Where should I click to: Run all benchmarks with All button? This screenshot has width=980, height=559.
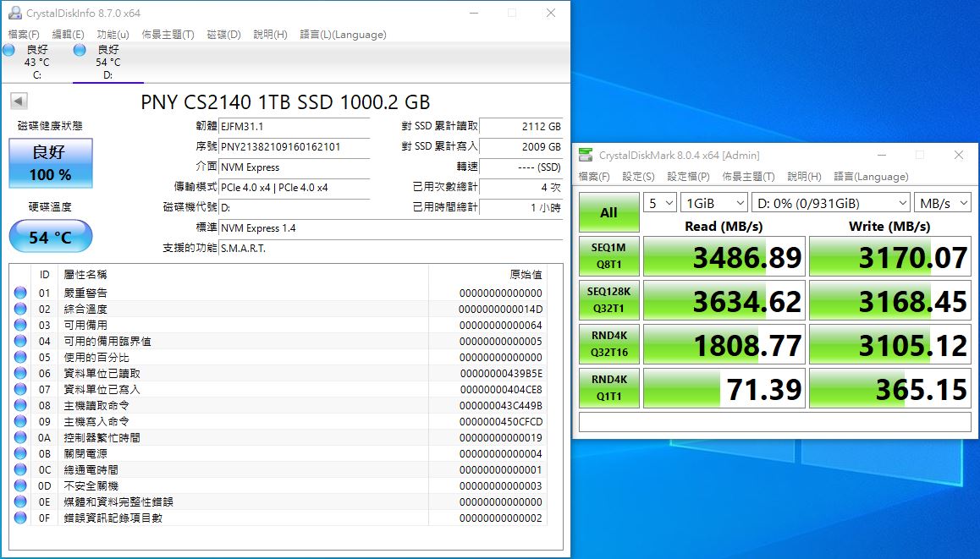coord(608,212)
